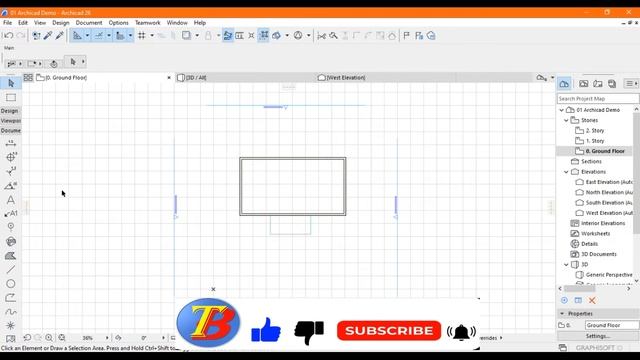This screenshot has height=360, width=640.
Task: Toggle the Trace reference icon
Action: [x=228, y=36]
